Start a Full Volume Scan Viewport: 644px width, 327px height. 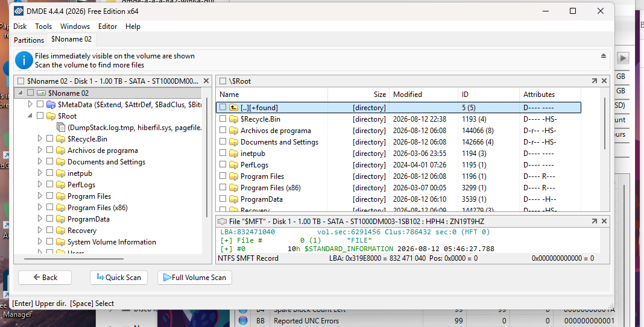[x=195, y=278]
